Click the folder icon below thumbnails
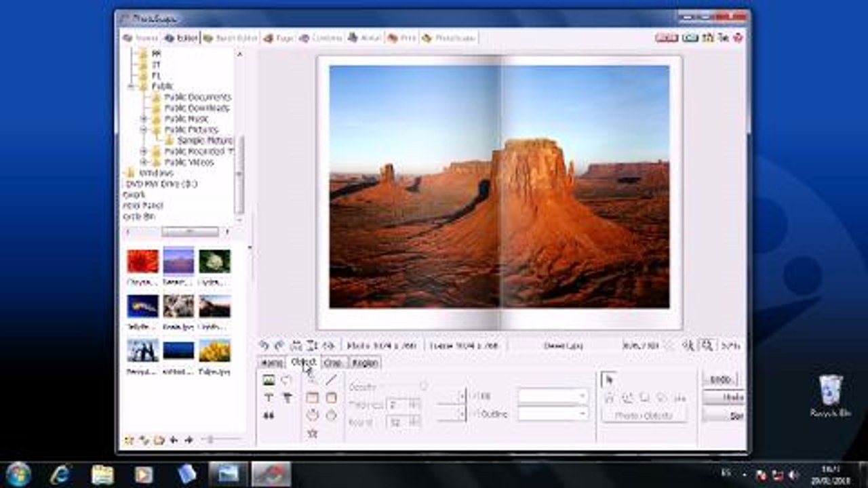The width and height of the screenshot is (868, 488). pyautogui.click(x=159, y=440)
